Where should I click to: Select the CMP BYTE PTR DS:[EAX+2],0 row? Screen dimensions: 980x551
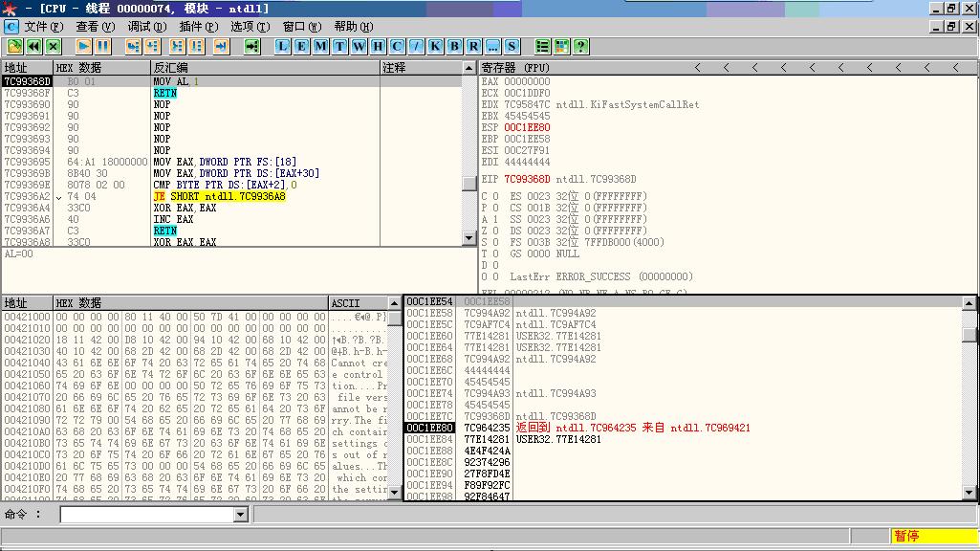point(232,185)
